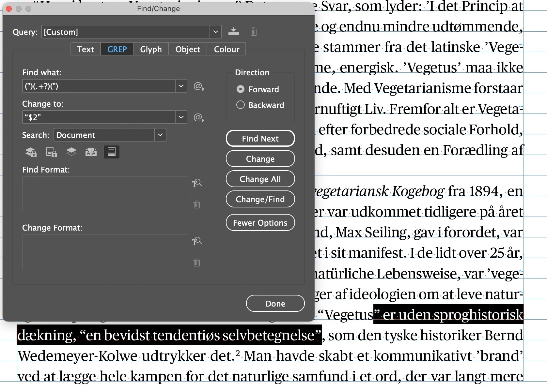547x392 pixels.
Task: Save the current query icon
Action: (233, 32)
